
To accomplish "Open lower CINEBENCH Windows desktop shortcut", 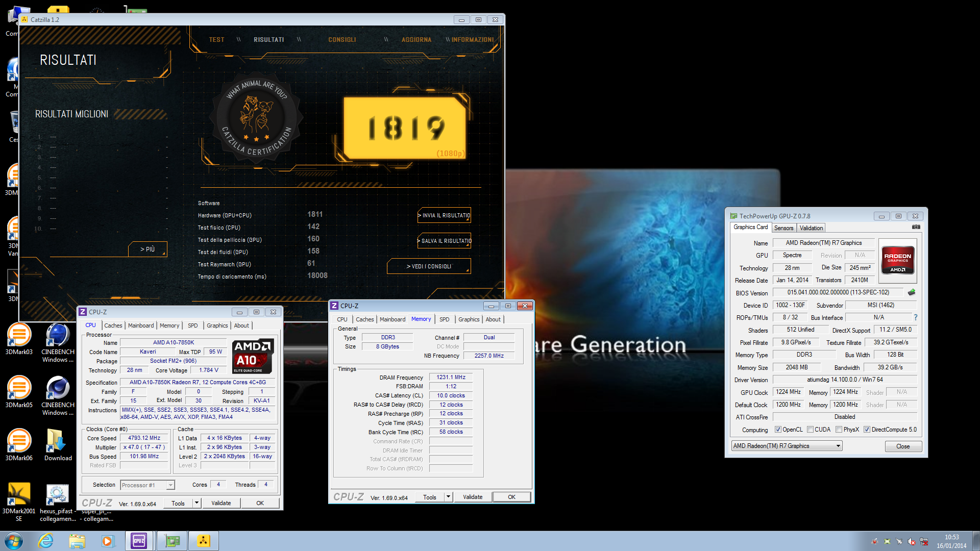I will pyautogui.click(x=58, y=396).
